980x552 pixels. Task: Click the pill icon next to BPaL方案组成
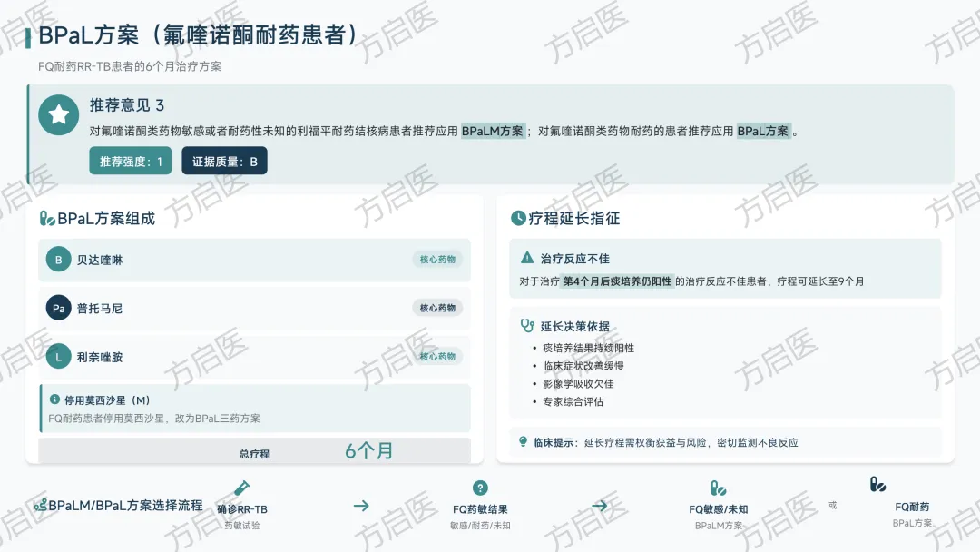(47, 218)
